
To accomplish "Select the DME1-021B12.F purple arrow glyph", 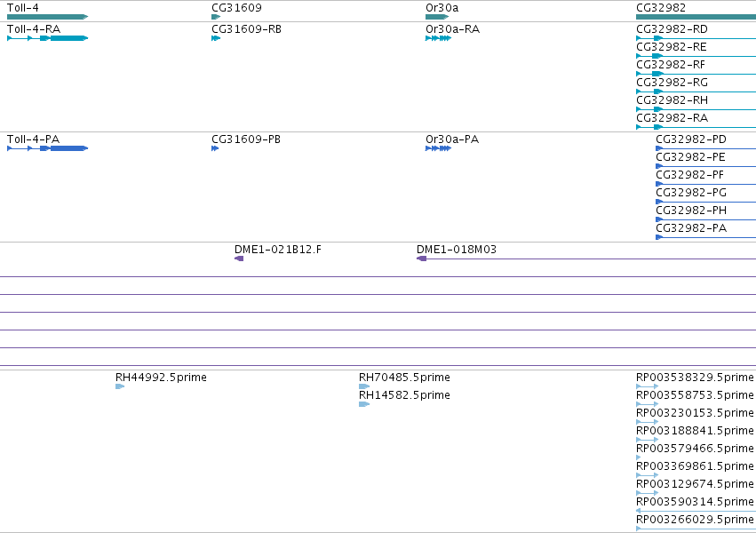I will coord(239,259).
